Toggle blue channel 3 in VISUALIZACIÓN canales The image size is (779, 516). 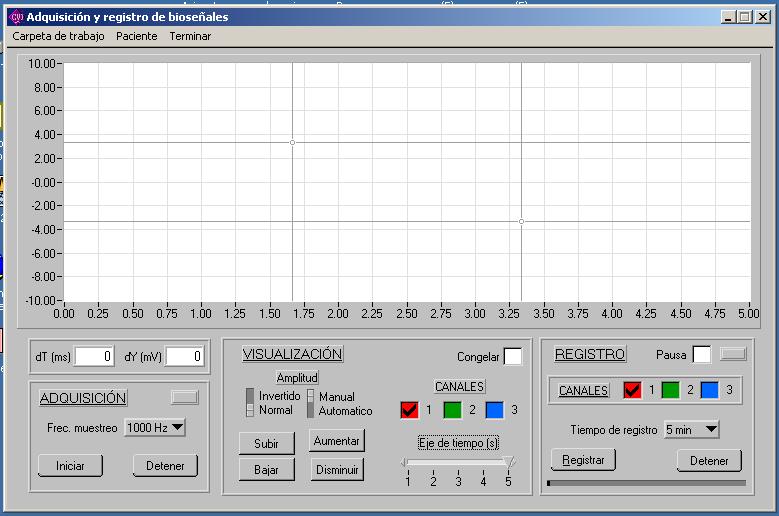(x=494, y=409)
